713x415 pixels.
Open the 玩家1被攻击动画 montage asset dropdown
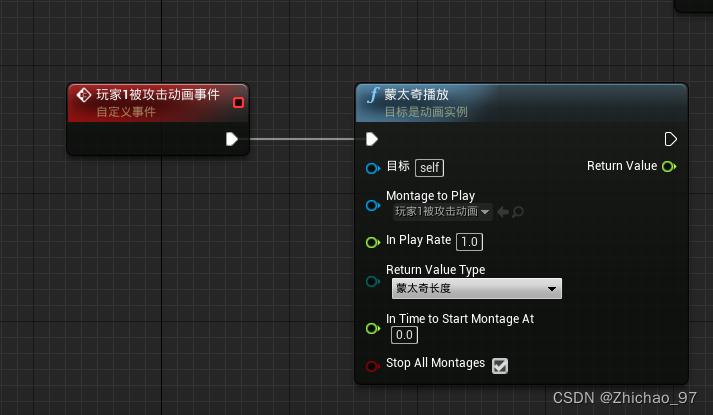tap(442, 211)
